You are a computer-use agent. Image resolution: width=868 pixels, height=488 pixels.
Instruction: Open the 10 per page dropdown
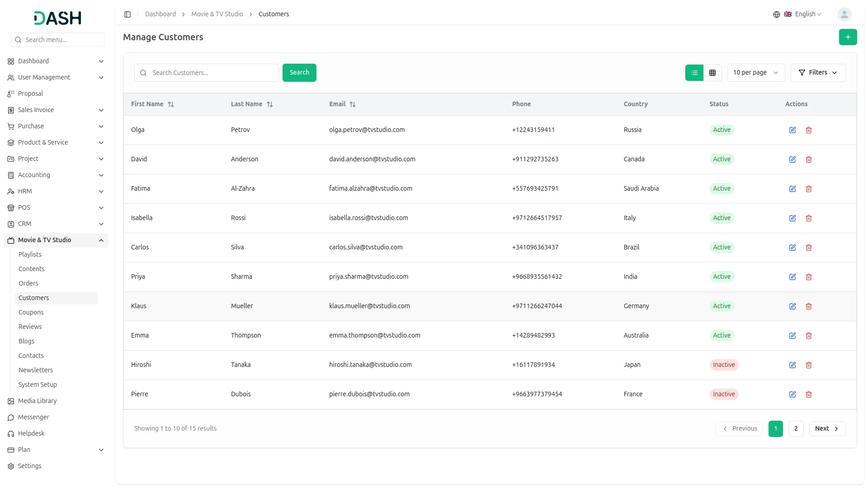pos(755,73)
